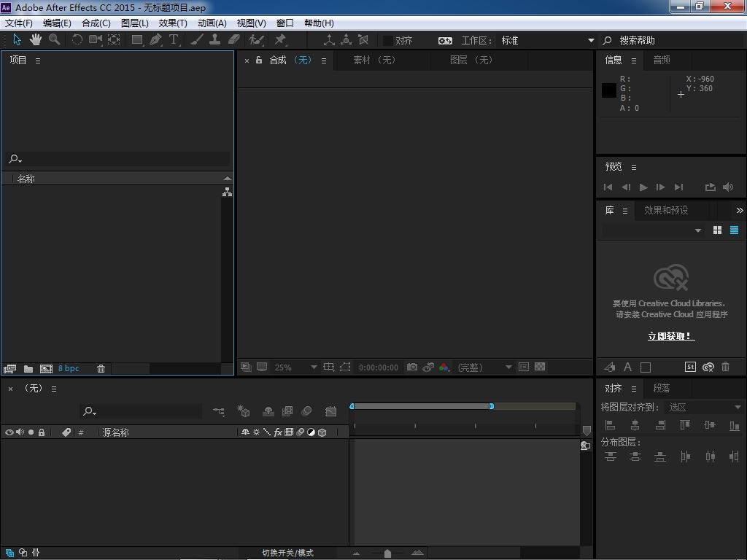The image size is (747, 560).
Task: Select the Zoom magnifier tool
Action: click(x=54, y=40)
